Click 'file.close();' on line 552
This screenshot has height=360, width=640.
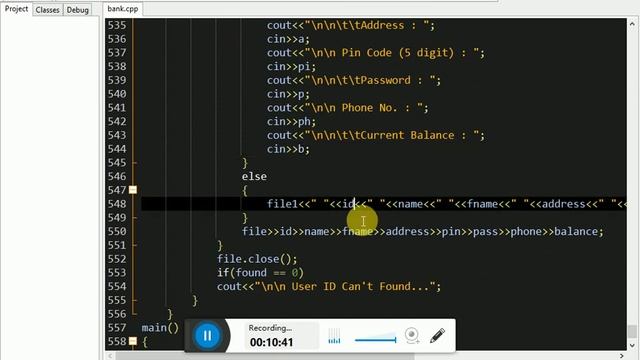click(x=257, y=259)
